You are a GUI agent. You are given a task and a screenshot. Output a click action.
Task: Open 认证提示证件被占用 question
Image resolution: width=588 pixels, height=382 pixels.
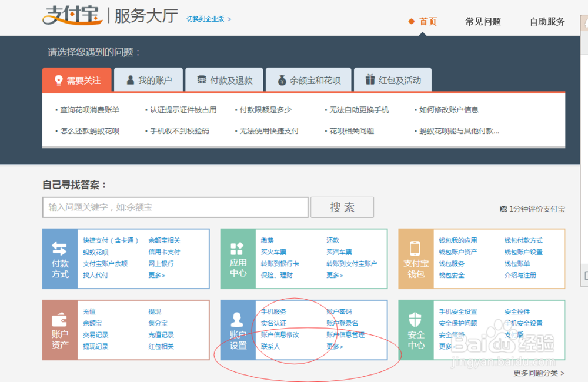point(183,109)
